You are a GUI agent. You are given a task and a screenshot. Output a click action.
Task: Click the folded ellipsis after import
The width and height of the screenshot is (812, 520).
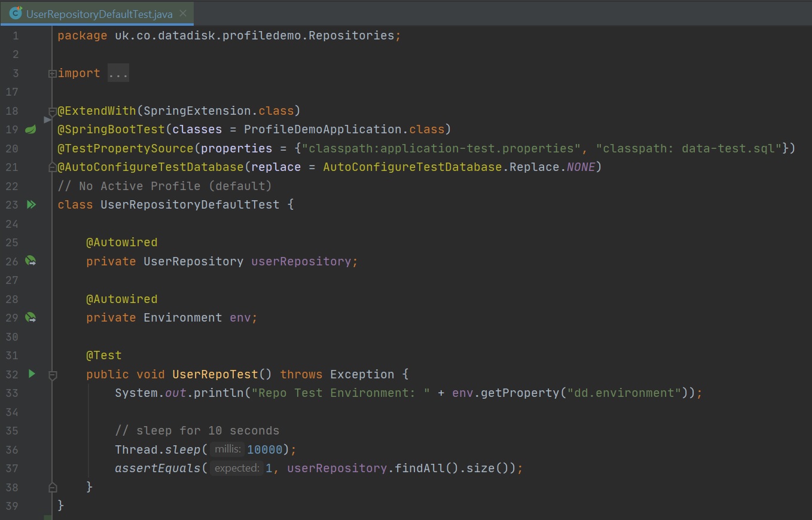[118, 74]
